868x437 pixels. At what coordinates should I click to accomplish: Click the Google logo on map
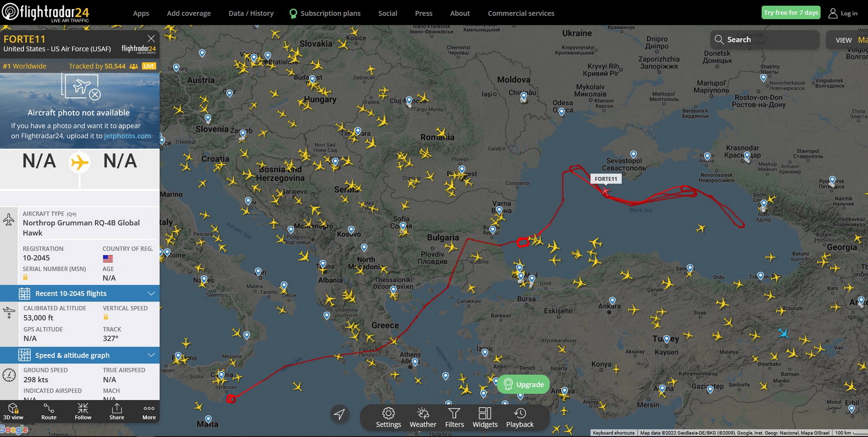(x=14, y=430)
